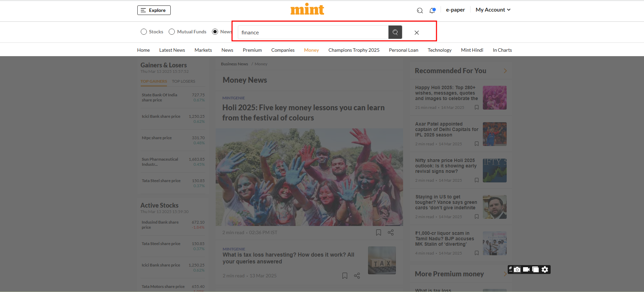Click the header search magnifier icon
644x292 pixels.
pos(420,11)
